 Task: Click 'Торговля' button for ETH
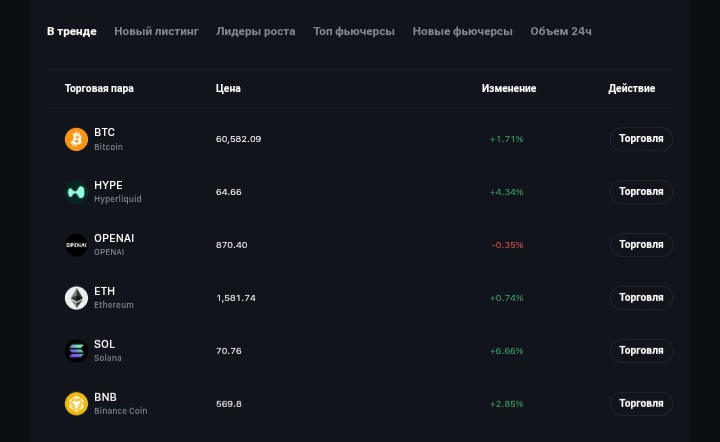[x=641, y=298]
